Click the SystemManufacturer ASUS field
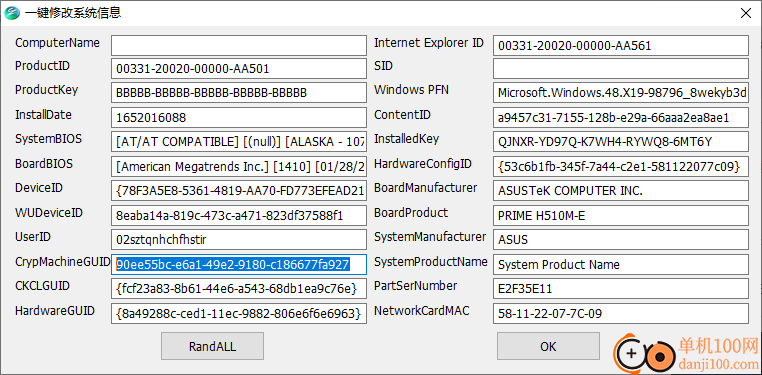Screen dimensions: 762x375 click(621, 239)
